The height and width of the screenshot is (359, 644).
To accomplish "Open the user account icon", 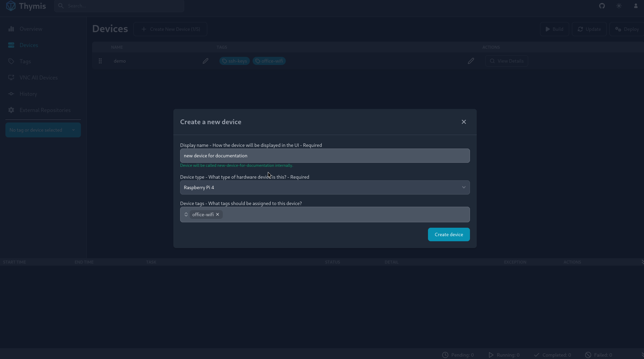I will point(636,6).
